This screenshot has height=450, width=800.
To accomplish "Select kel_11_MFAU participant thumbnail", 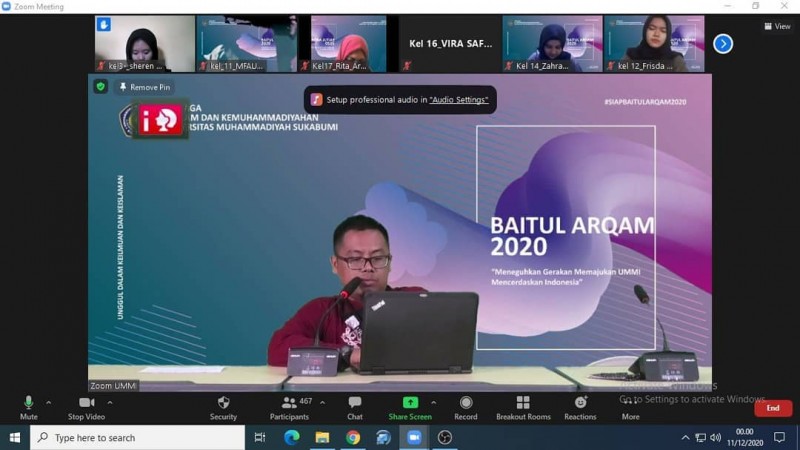I will point(246,43).
